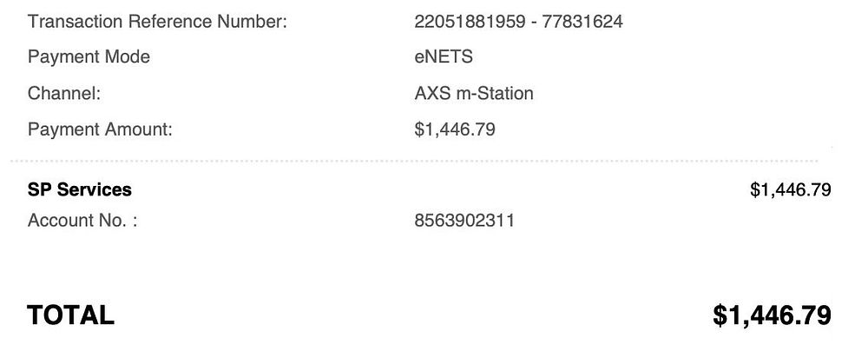Click the Channel label
Viewport: 868px width, 358px height.
(x=64, y=93)
